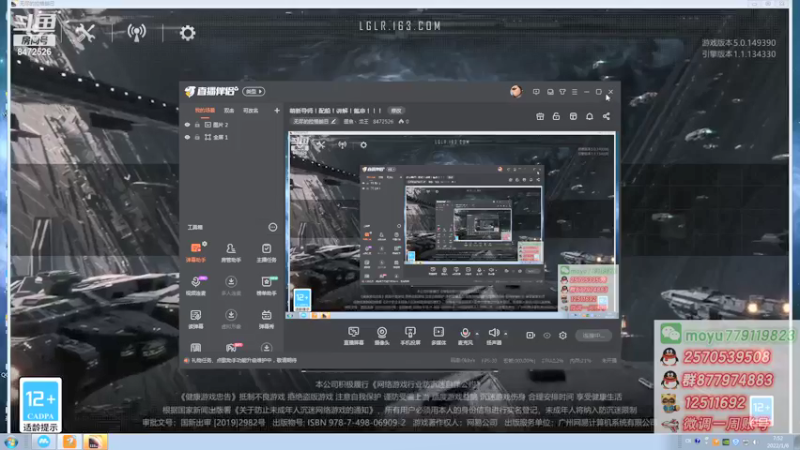Screen dimensions: 800x450
Task: Click the tools wrench icon in game window
Action: 85,33
